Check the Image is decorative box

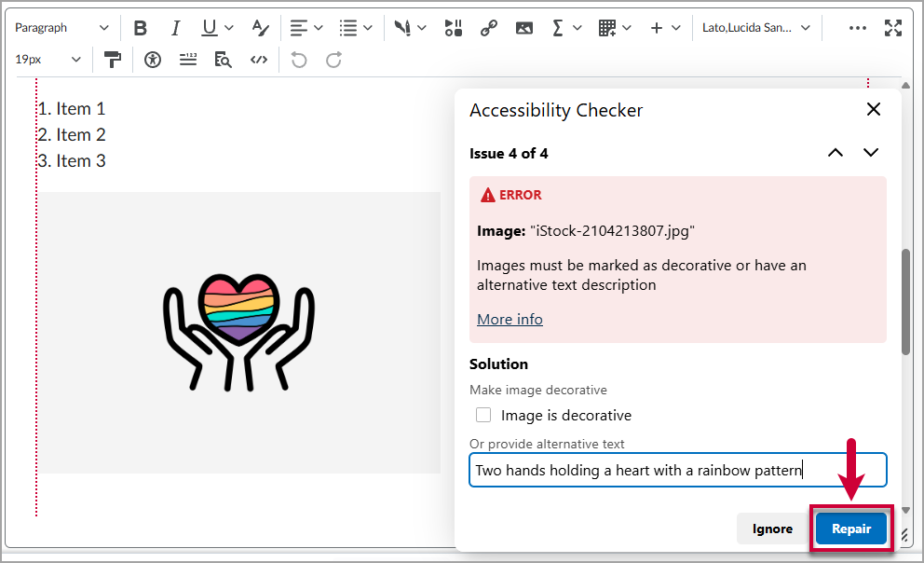[483, 415]
